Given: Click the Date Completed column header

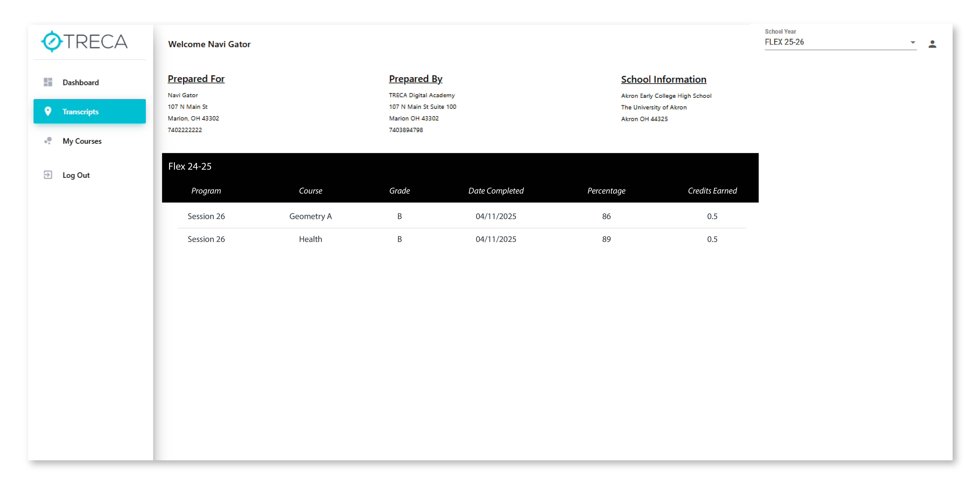Looking at the screenshot, I should 496,190.
